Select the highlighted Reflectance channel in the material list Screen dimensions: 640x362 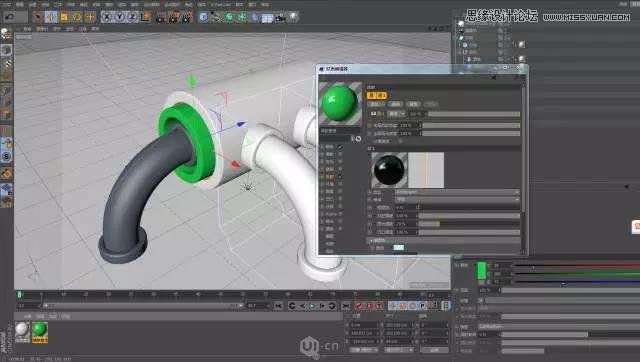(330, 177)
